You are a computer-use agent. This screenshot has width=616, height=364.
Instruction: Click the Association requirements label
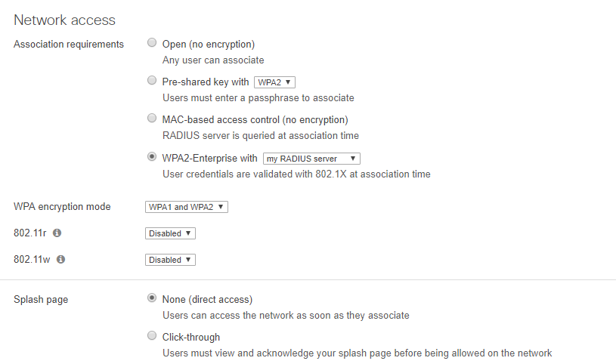tap(69, 44)
